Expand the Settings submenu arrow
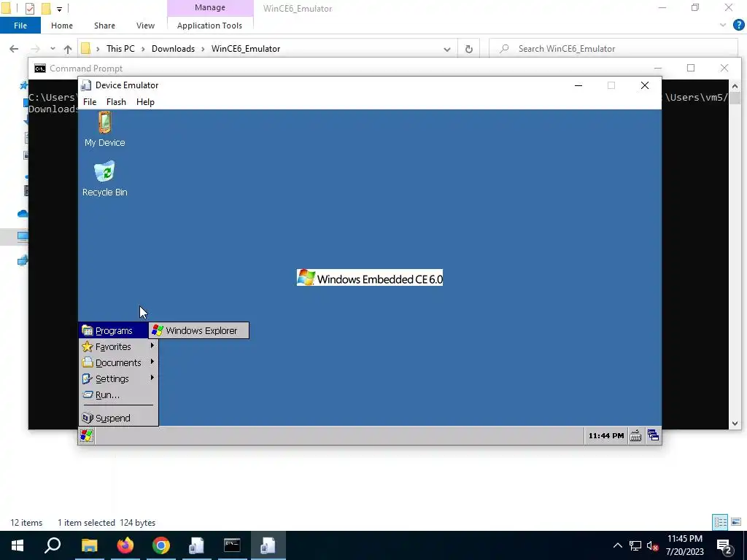This screenshot has height=560, width=747. click(x=152, y=378)
